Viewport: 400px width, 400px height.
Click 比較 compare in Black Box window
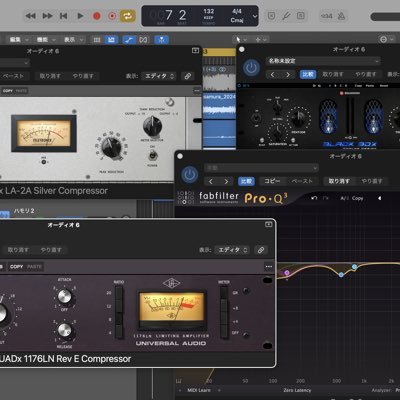(x=308, y=74)
